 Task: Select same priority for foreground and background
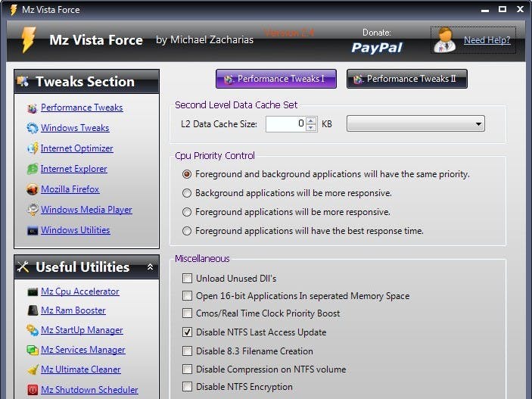(187, 174)
